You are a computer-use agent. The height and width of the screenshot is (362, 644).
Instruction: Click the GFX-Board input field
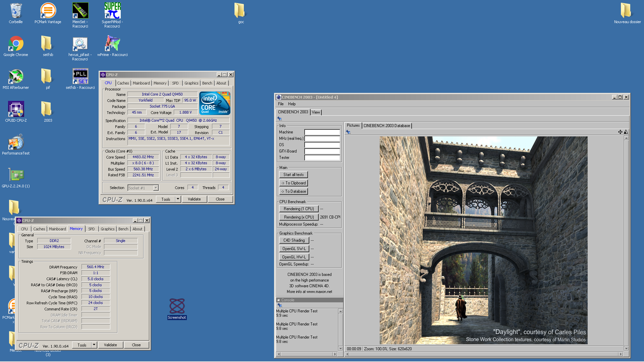click(x=322, y=151)
